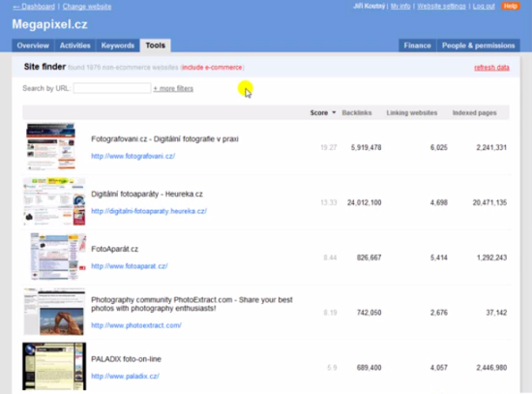Open http://www.fotoaparat.cz/ link

(130, 266)
